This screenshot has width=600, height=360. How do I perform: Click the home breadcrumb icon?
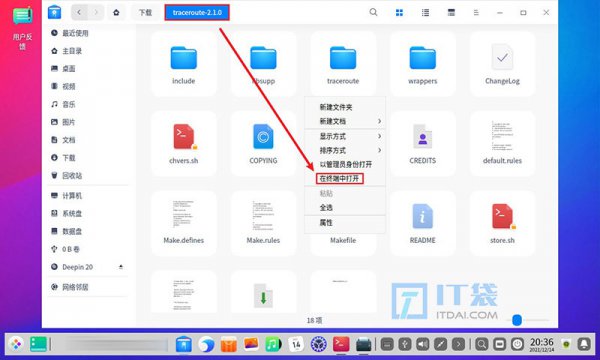[116, 13]
